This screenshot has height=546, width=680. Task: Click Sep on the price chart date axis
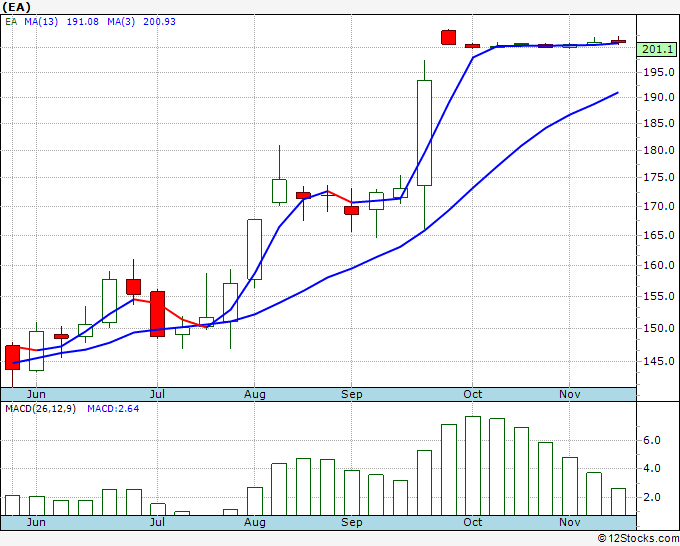[351, 394]
